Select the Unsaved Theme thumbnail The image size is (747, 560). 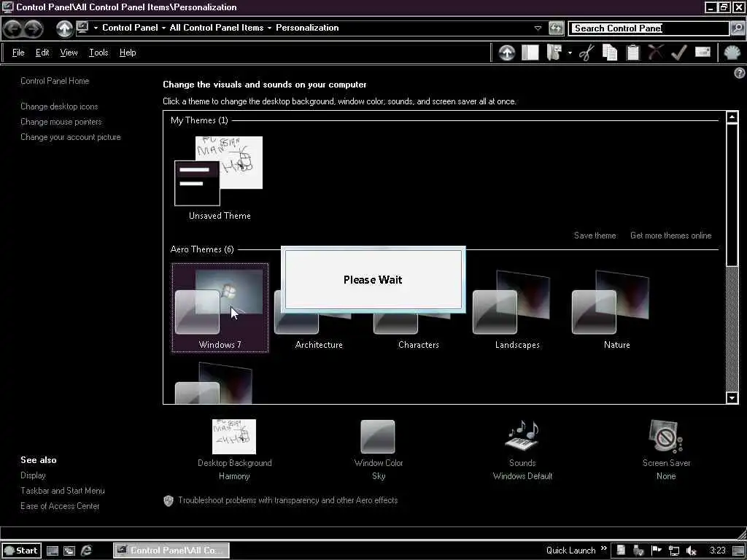[x=219, y=179]
